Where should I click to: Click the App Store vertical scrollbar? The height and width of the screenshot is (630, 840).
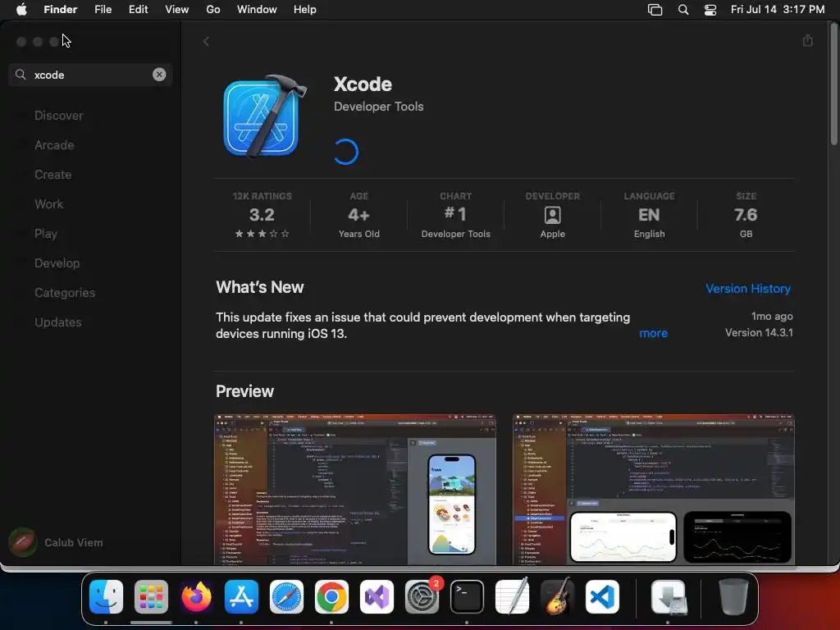[x=833, y=85]
